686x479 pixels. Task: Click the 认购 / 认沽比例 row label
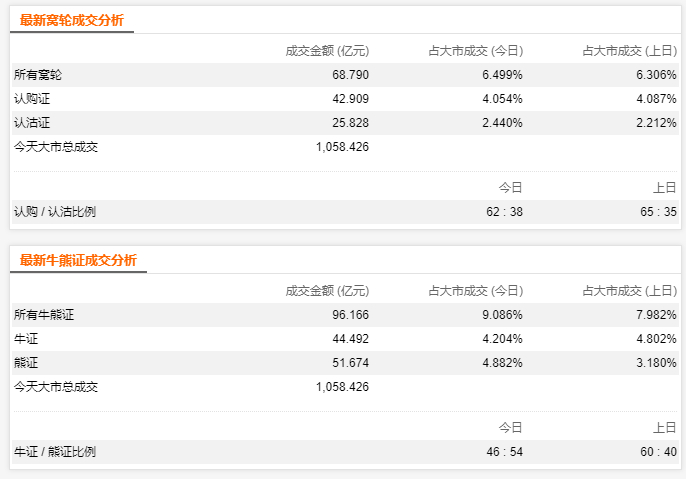(55, 212)
